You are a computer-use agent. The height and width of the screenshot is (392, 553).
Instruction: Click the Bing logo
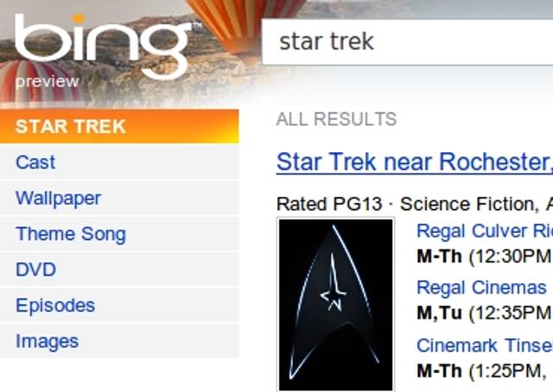click(102, 45)
